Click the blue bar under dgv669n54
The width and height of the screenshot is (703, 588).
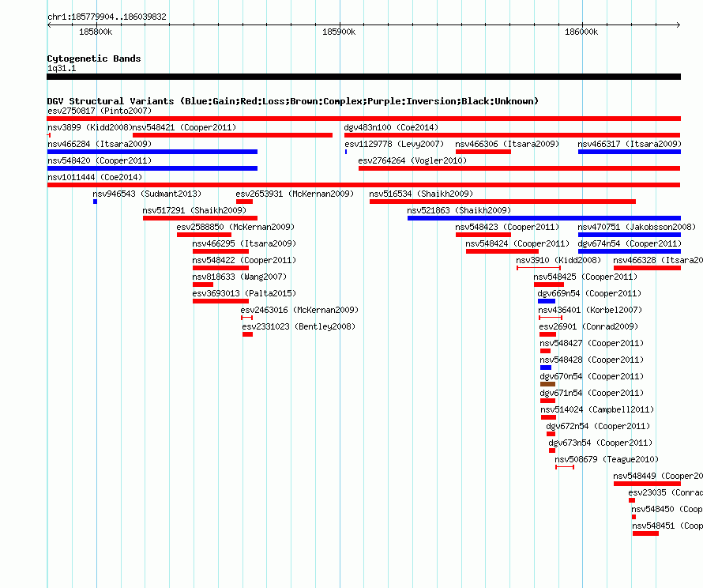click(x=547, y=301)
